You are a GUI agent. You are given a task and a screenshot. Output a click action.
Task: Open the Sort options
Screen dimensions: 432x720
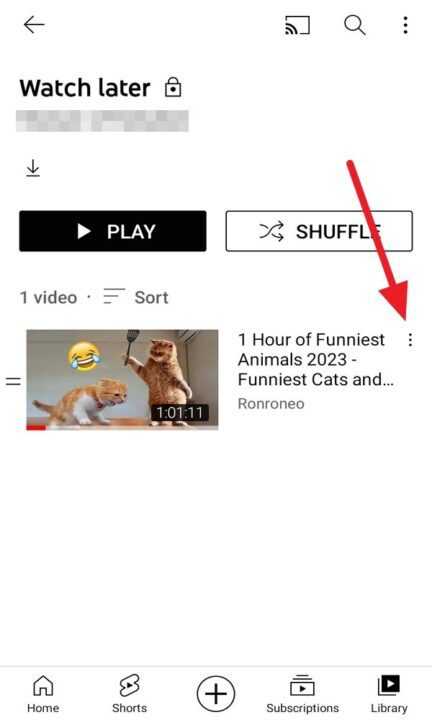point(136,297)
